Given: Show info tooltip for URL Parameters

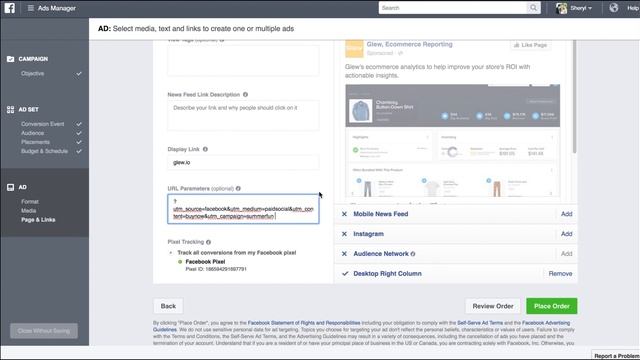Looking at the screenshot, I should 238,188.
